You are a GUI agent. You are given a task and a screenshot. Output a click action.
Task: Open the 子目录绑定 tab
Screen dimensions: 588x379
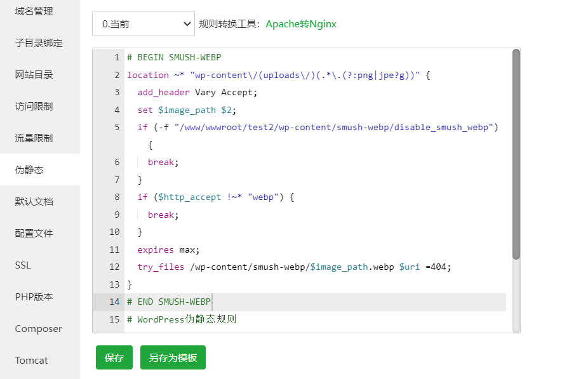pyautogui.click(x=39, y=43)
